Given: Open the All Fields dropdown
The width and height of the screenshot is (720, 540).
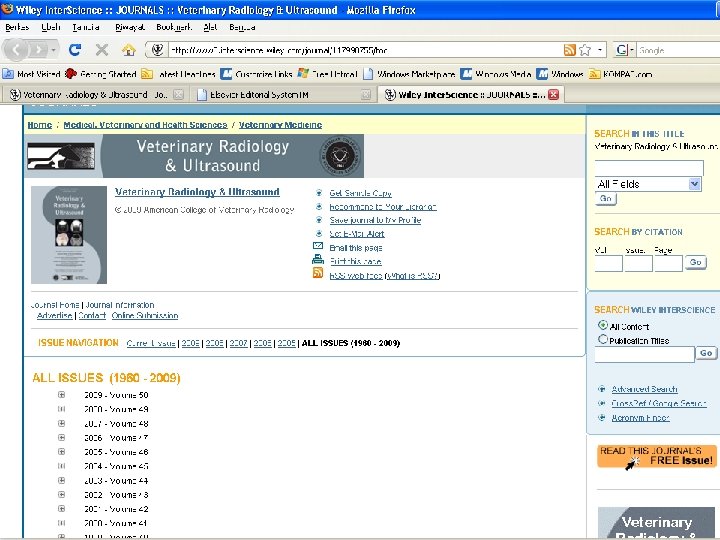Looking at the screenshot, I should click(x=648, y=184).
